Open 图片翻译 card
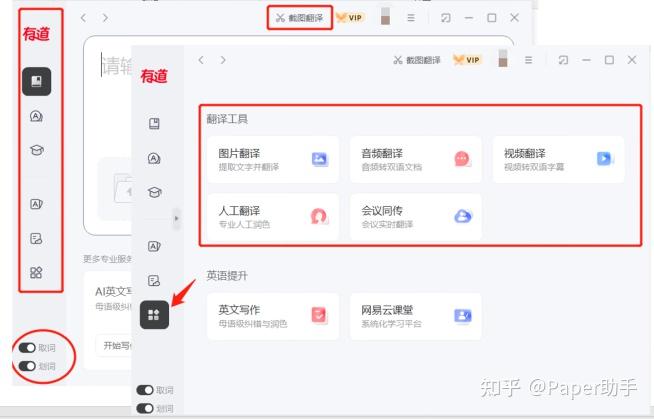The width and height of the screenshot is (654, 419). click(x=273, y=159)
